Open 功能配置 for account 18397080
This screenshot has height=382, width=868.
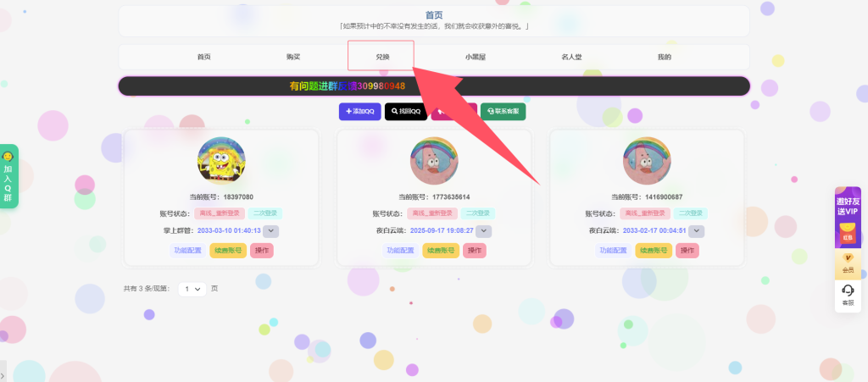click(x=188, y=251)
